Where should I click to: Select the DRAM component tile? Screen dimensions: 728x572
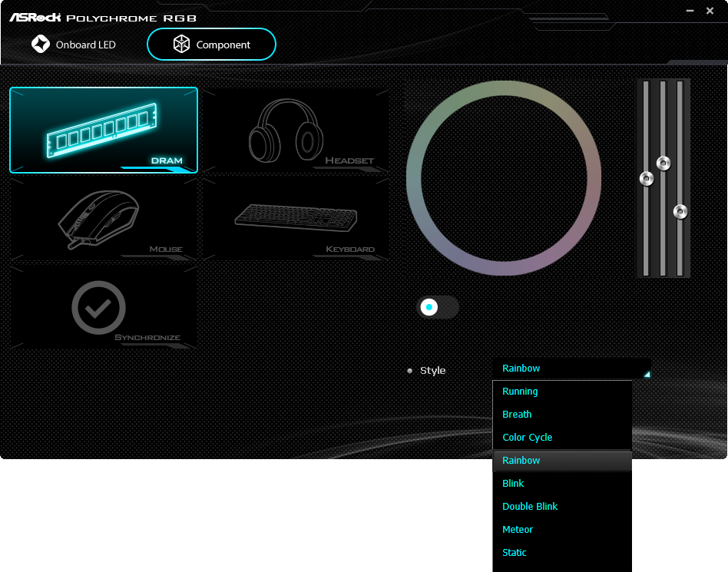[104, 130]
